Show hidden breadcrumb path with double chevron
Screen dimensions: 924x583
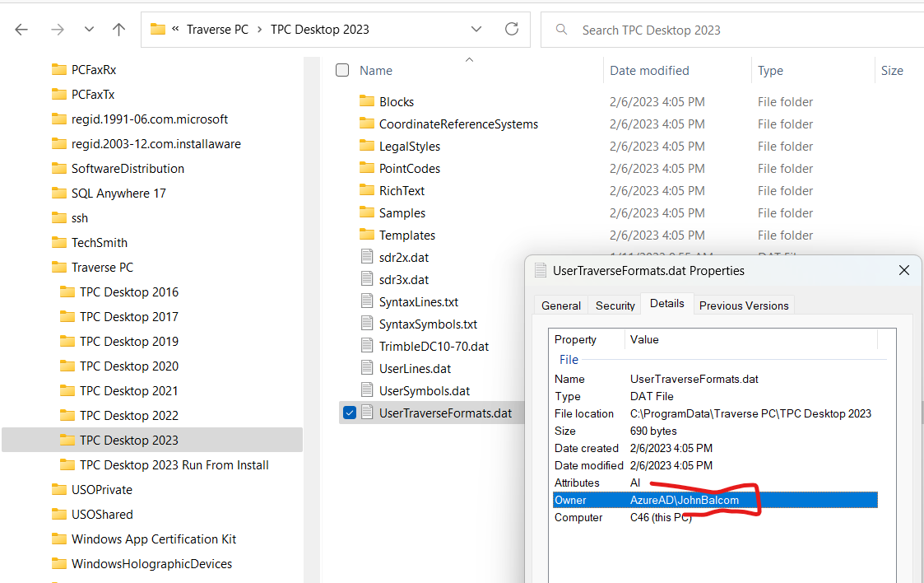point(175,29)
